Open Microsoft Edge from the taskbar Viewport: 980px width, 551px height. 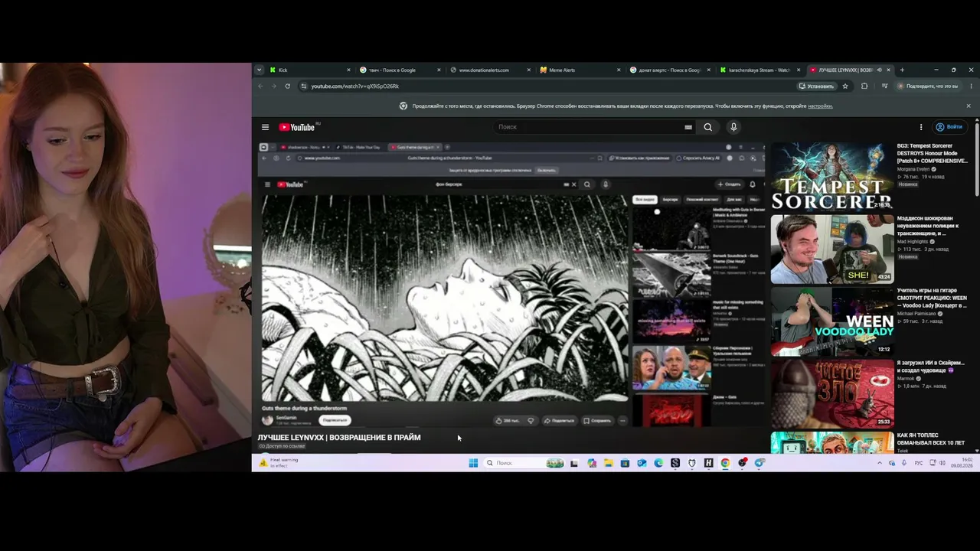coord(658,463)
